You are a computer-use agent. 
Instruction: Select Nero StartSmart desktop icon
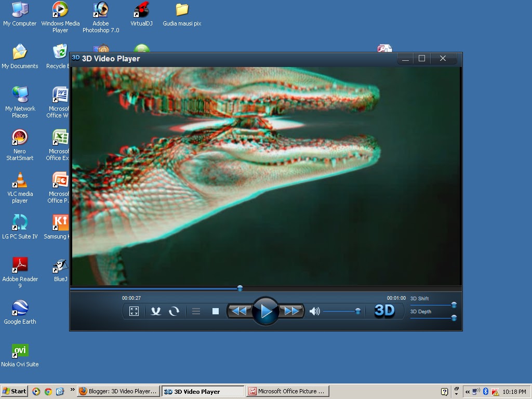(x=20, y=145)
